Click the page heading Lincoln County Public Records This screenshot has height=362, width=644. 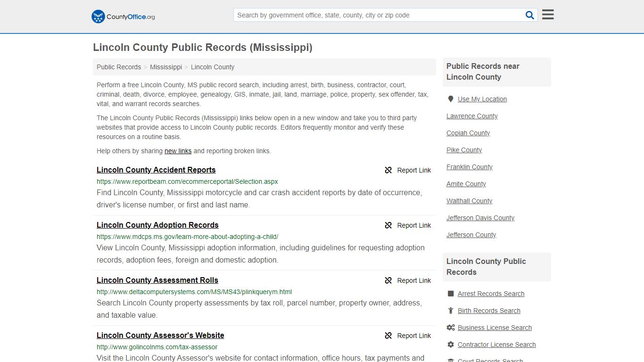coord(203,48)
